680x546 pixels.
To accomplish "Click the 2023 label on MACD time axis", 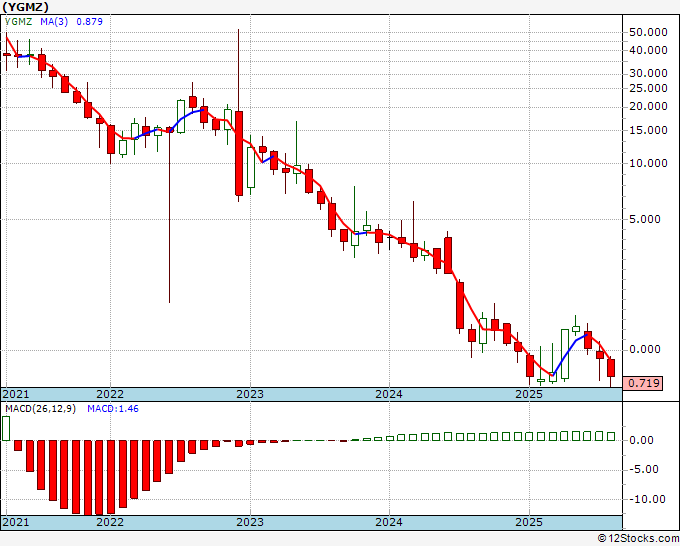I will 250,522.
